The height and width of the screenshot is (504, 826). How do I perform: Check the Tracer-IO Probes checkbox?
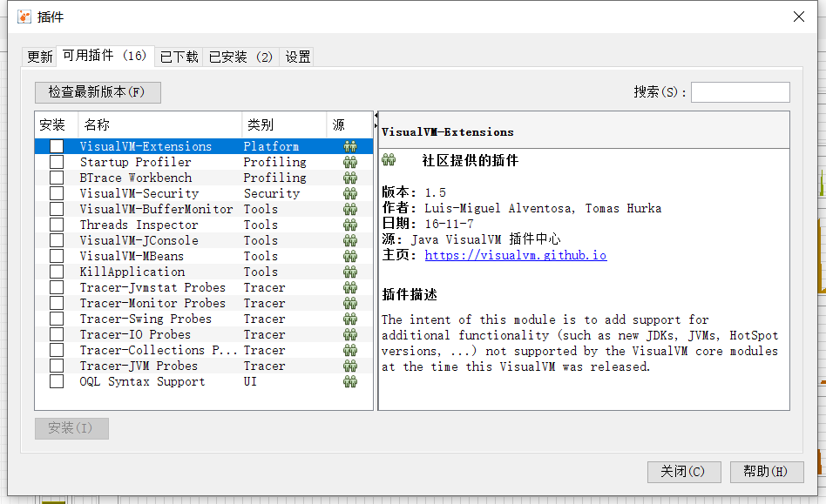[57, 334]
